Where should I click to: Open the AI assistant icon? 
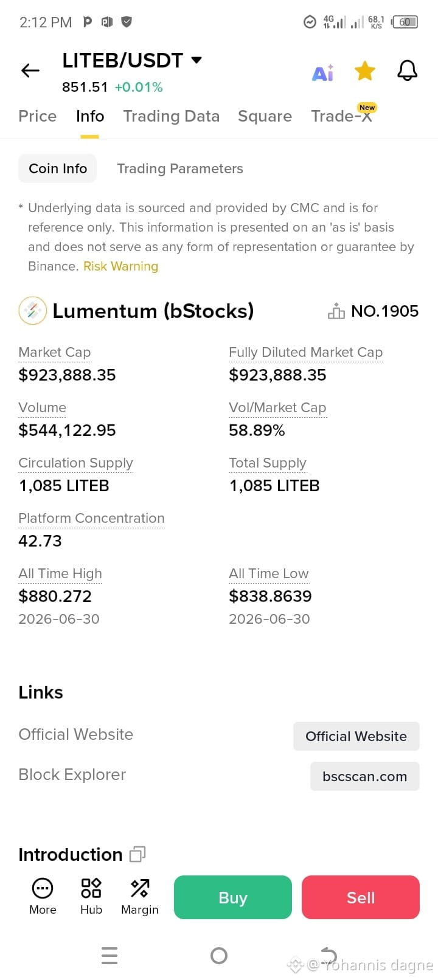click(322, 72)
